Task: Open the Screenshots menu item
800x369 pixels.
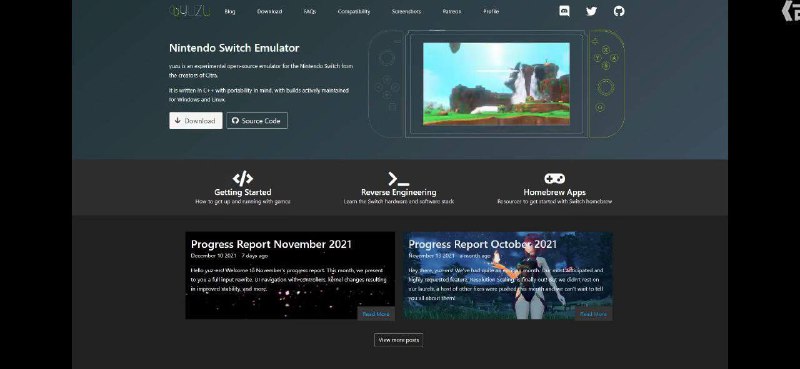Action: click(x=406, y=11)
